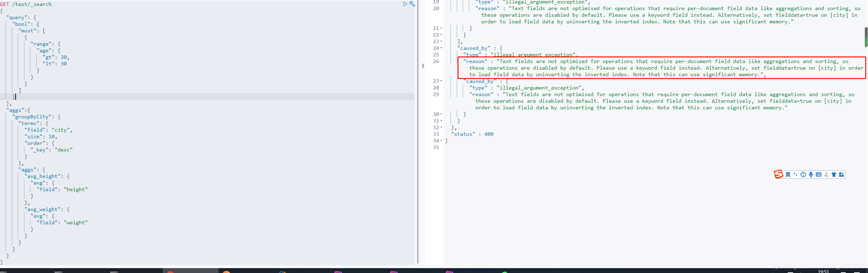The width and height of the screenshot is (868, 273).
Task: Collapse the fold arrow at response line 34
Action: pyautogui.click(x=441, y=141)
